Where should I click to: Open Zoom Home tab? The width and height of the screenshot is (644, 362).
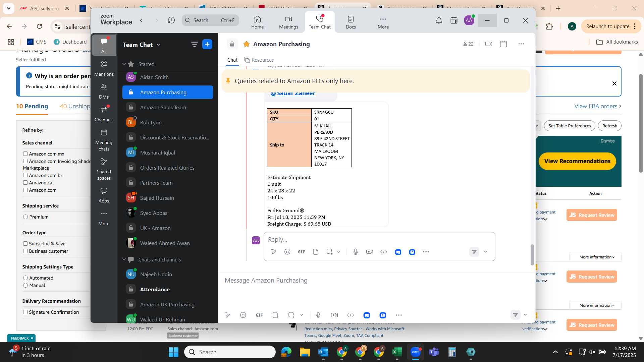257,22
